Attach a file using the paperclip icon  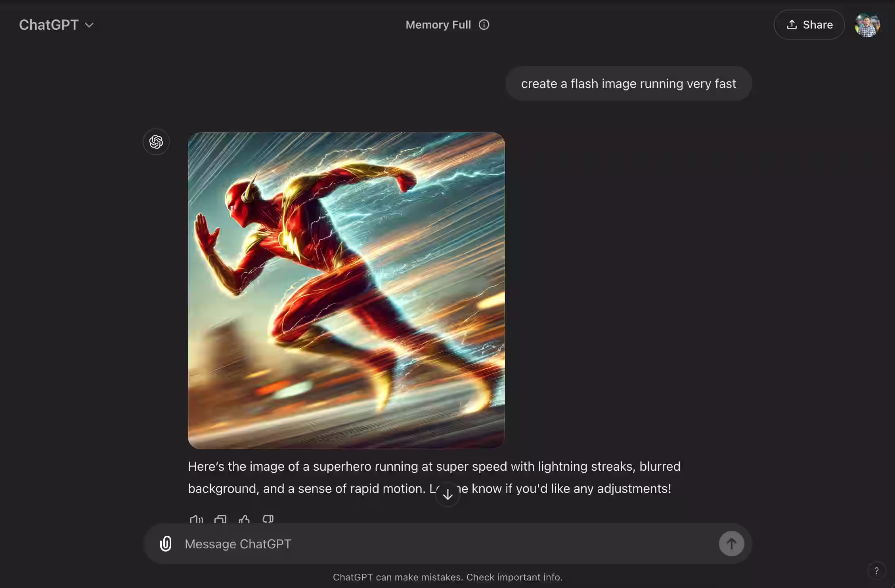(x=165, y=544)
